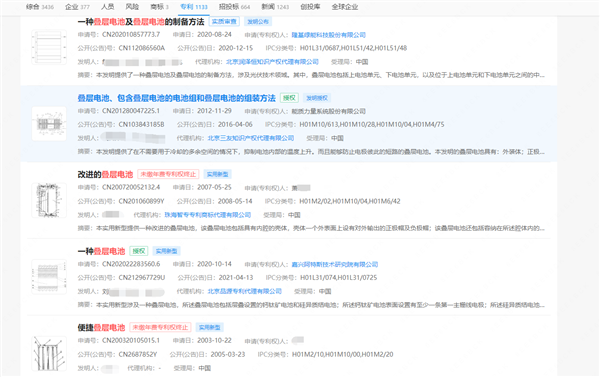Switch to the 招投标 tab
The width and height of the screenshot is (600, 377).
[234, 7]
